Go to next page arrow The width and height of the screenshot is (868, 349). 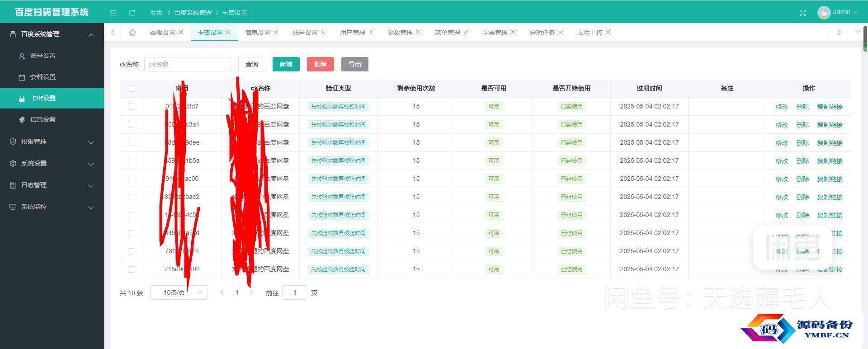click(x=252, y=292)
